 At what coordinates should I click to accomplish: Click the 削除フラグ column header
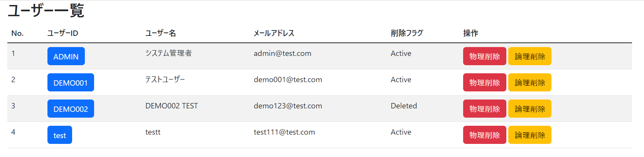click(407, 33)
